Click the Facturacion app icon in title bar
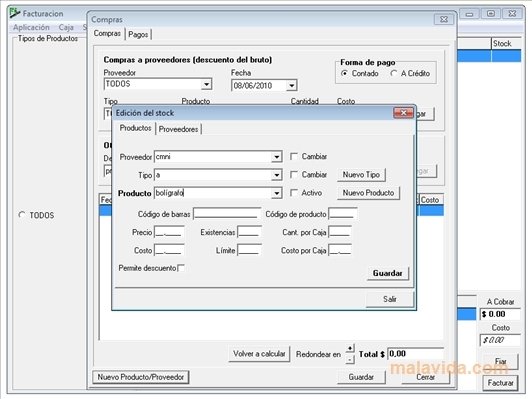The image size is (532, 399). 14,13
